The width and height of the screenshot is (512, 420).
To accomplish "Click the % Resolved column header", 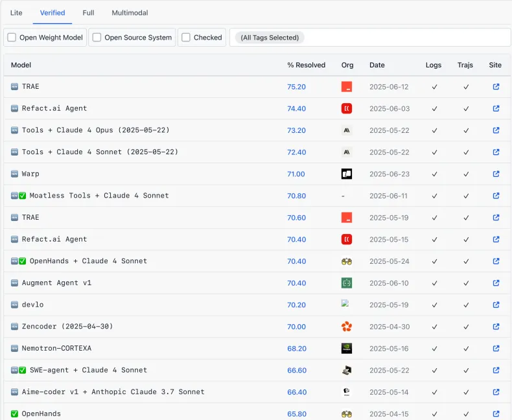I will (x=307, y=65).
